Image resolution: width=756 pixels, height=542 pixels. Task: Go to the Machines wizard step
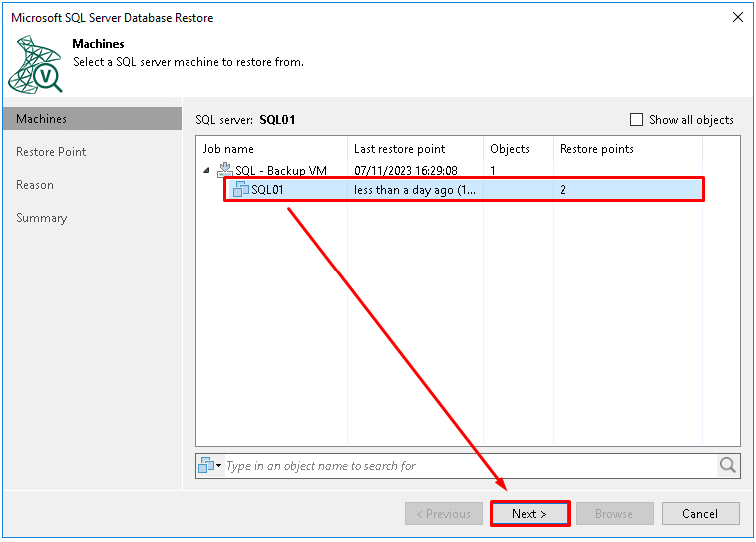tap(92, 118)
